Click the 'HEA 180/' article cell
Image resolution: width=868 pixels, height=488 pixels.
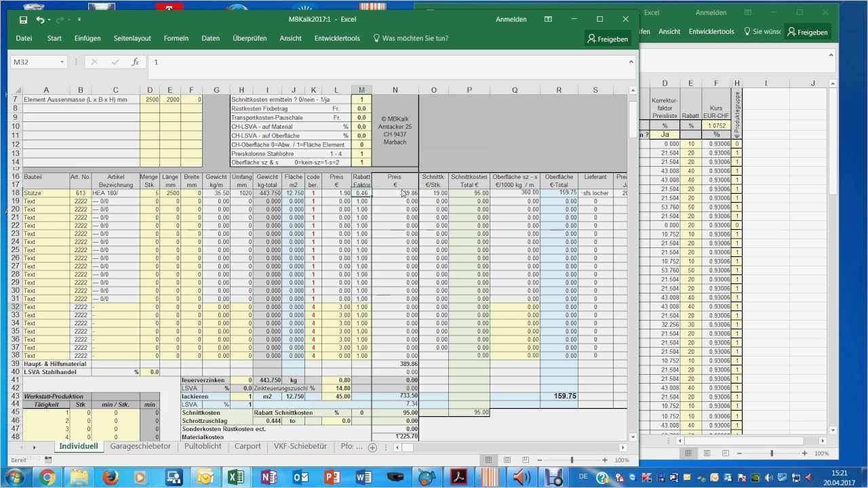[115, 193]
